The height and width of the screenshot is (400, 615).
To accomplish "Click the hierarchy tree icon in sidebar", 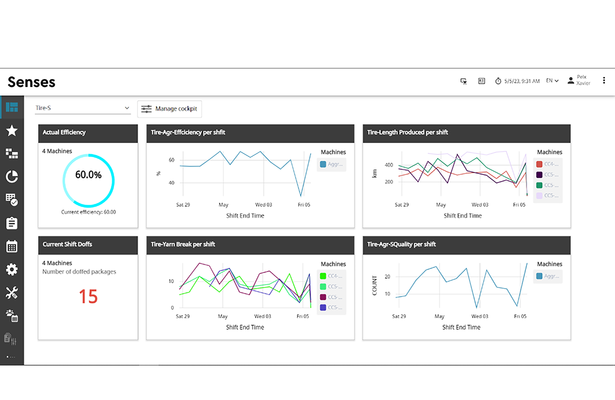I will pos(12,153).
